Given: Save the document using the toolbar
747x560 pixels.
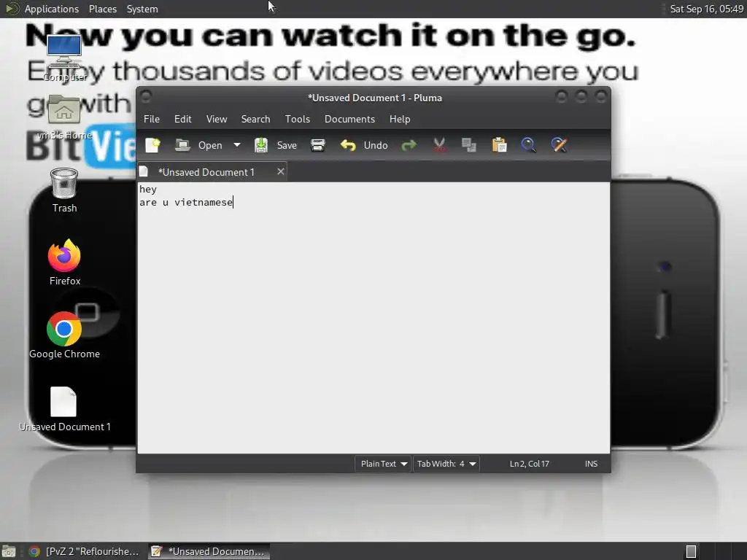Looking at the screenshot, I should pos(276,145).
